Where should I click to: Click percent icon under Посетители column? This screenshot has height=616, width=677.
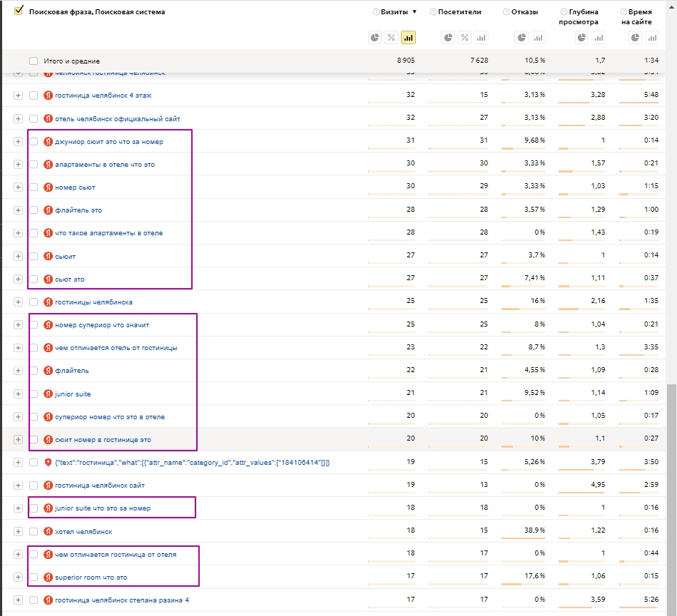click(464, 38)
